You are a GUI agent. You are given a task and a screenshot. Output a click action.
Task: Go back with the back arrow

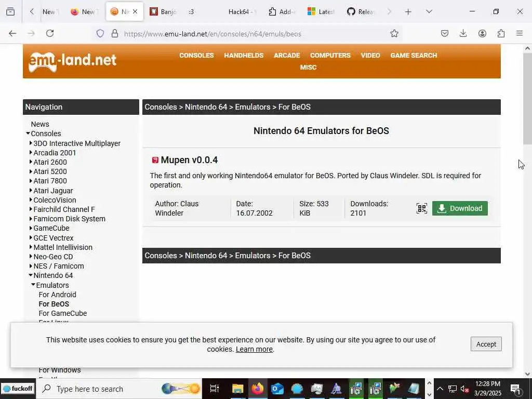(x=12, y=33)
